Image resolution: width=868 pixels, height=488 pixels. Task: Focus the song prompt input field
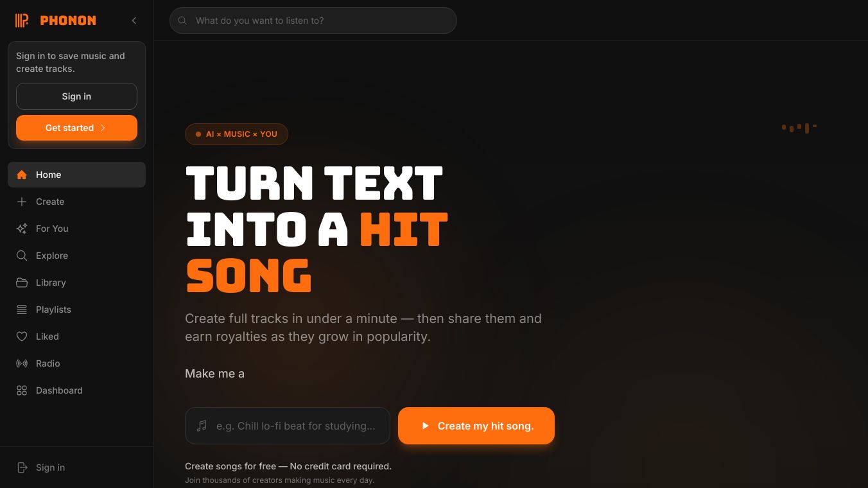click(288, 426)
